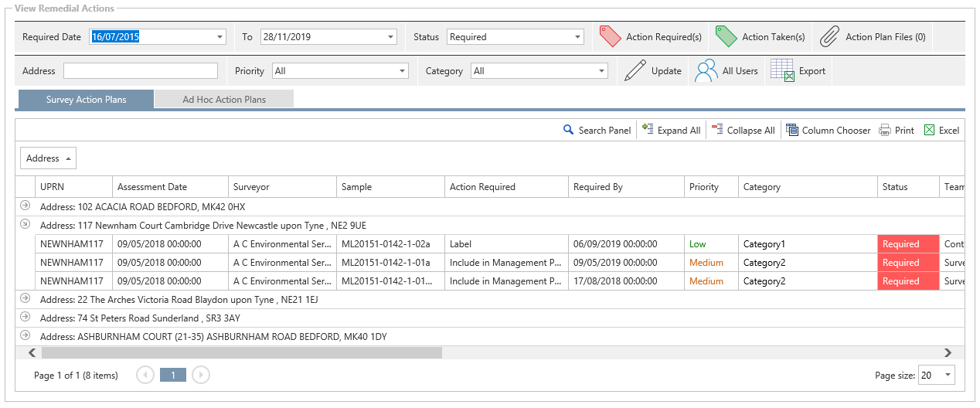Click the Export spreadsheet icon
The width and height of the screenshot is (980, 408).
pos(782,71)
